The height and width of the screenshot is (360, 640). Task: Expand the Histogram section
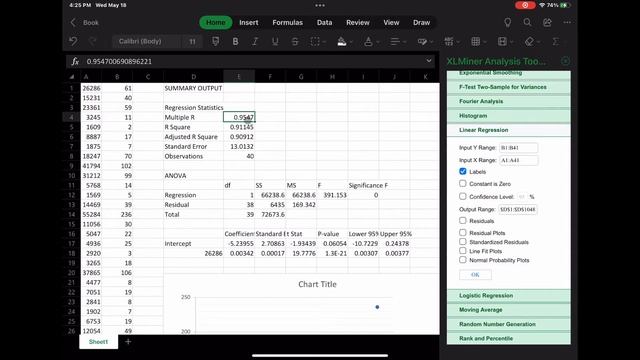[x=509, y=116]
